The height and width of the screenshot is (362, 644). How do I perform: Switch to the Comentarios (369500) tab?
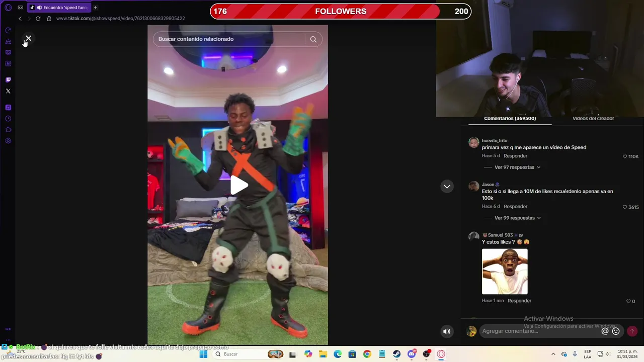[x=510, y=119]
